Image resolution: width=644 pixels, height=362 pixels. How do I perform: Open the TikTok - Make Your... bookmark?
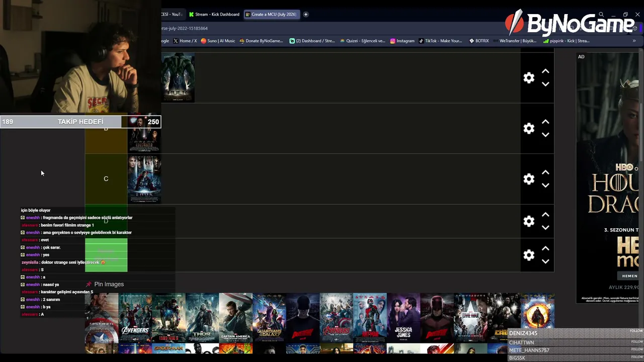440,41
